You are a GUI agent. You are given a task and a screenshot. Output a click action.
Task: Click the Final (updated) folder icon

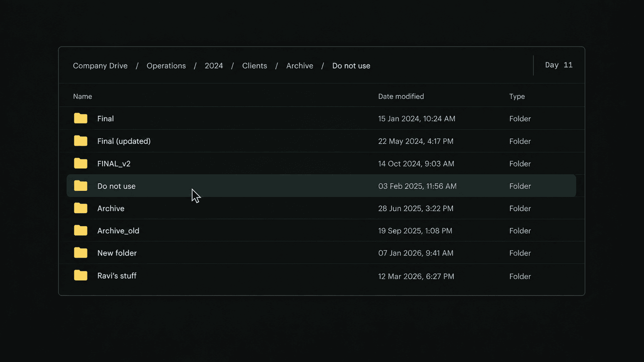(80, 141)
